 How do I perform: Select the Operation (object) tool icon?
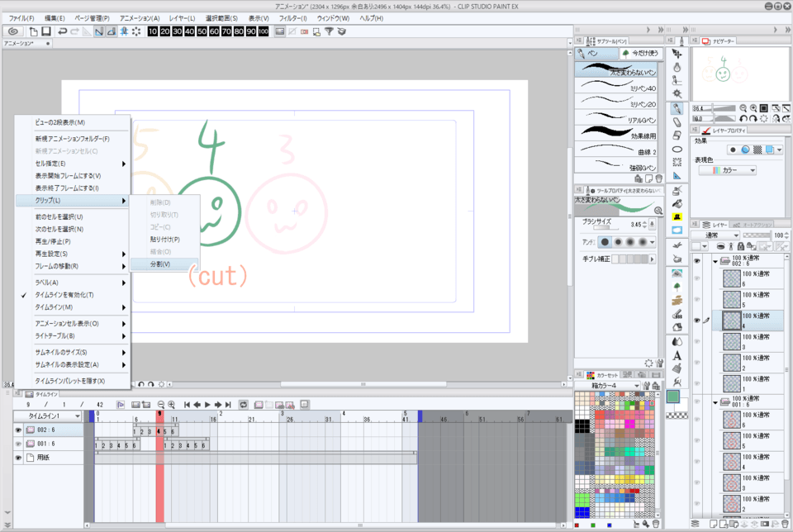pyautogui.click(x=677, y=54)
